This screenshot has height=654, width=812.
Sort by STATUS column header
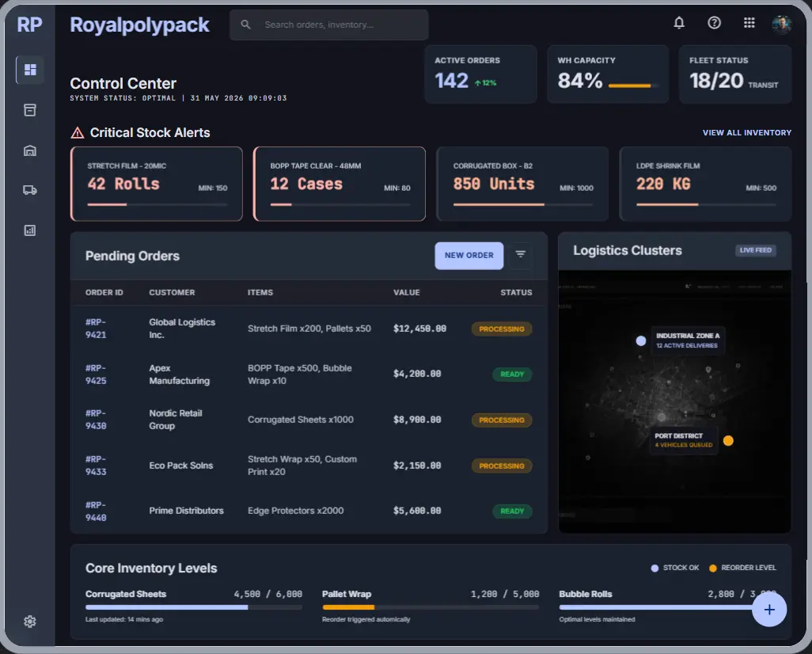click(x=516, y=292)
